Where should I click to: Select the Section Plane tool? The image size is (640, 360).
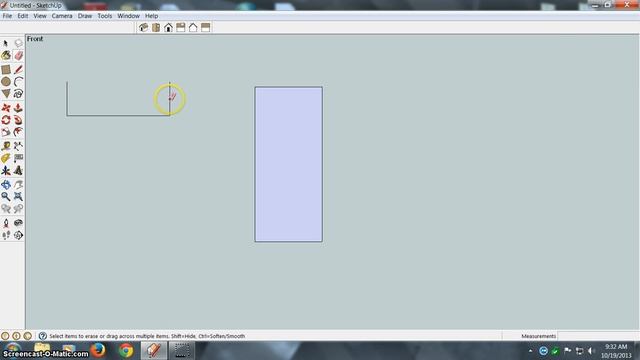(x=18, y=235)
